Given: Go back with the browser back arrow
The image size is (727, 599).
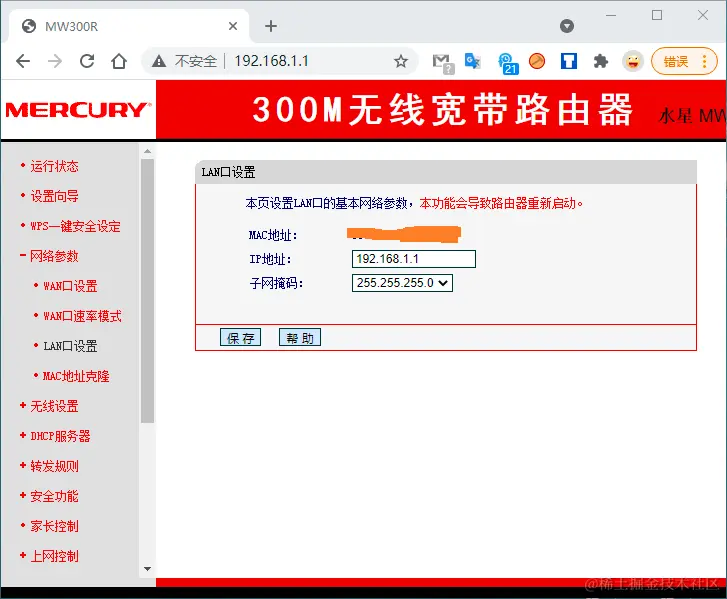Looking at the screenshot, I should click(23, 61).
